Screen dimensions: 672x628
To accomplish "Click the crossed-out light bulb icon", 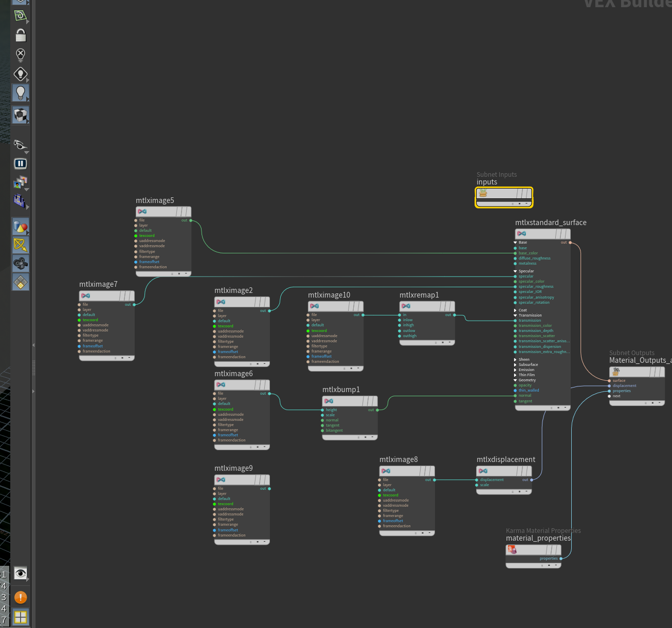I will [20, 54].
